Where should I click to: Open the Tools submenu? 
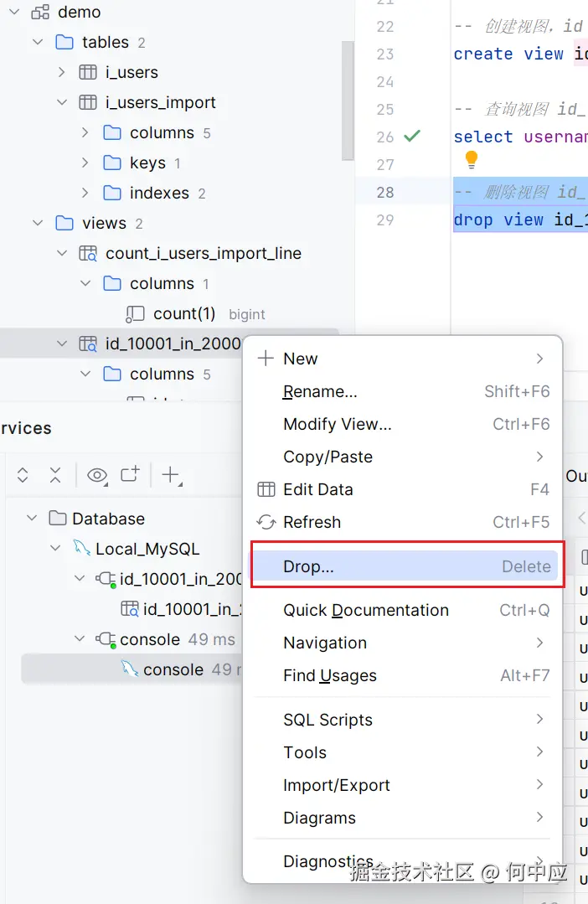pyautogui.click(x=404, y=752)
